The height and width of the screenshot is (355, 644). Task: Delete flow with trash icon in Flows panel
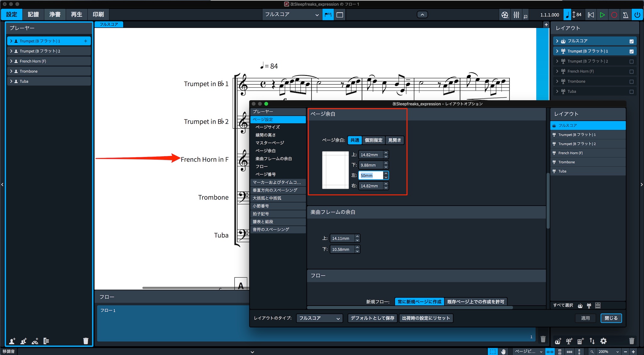tap(543, 339)
